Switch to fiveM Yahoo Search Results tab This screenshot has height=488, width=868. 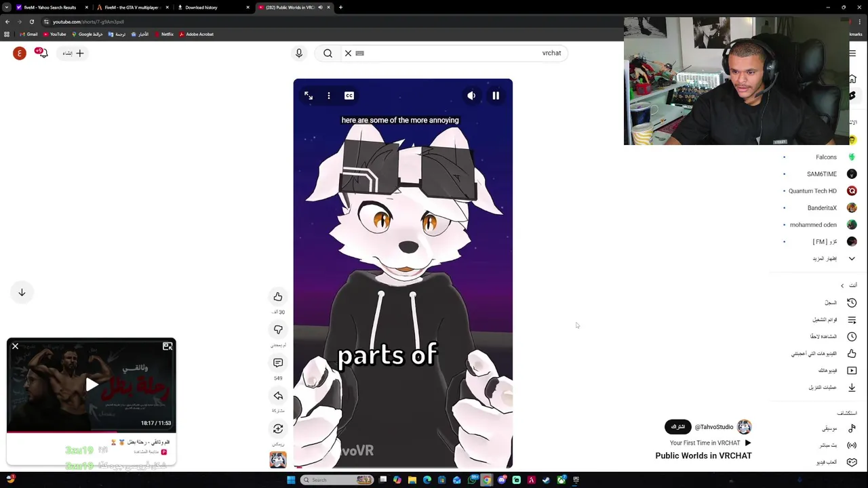coord(49,7)
